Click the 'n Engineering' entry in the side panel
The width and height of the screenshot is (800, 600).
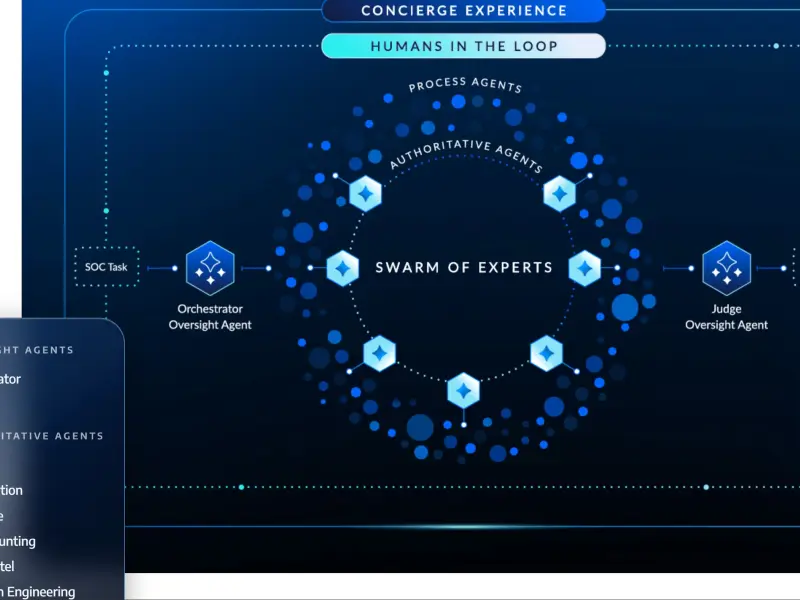click(38, 592)
